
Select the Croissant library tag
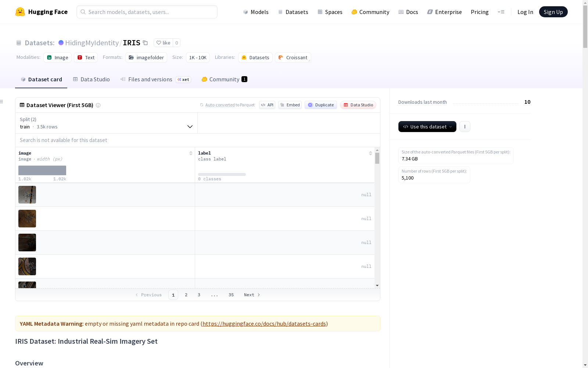(x=293, y=57)
